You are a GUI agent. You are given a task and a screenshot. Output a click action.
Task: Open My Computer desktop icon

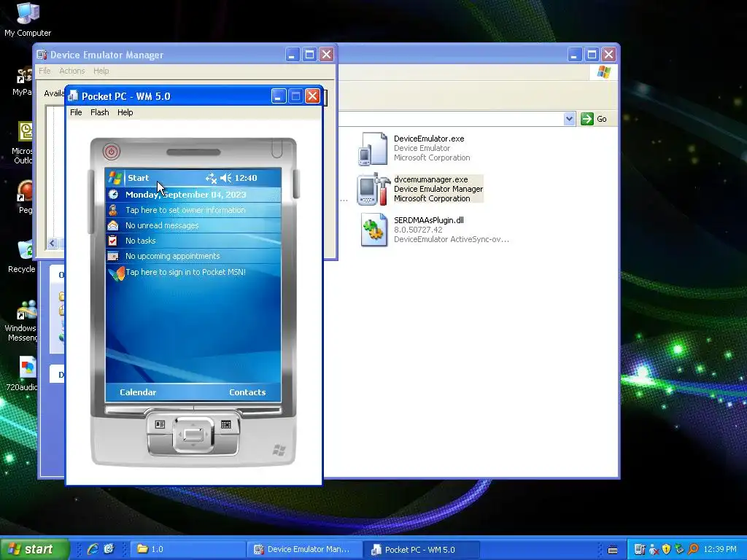28,13
